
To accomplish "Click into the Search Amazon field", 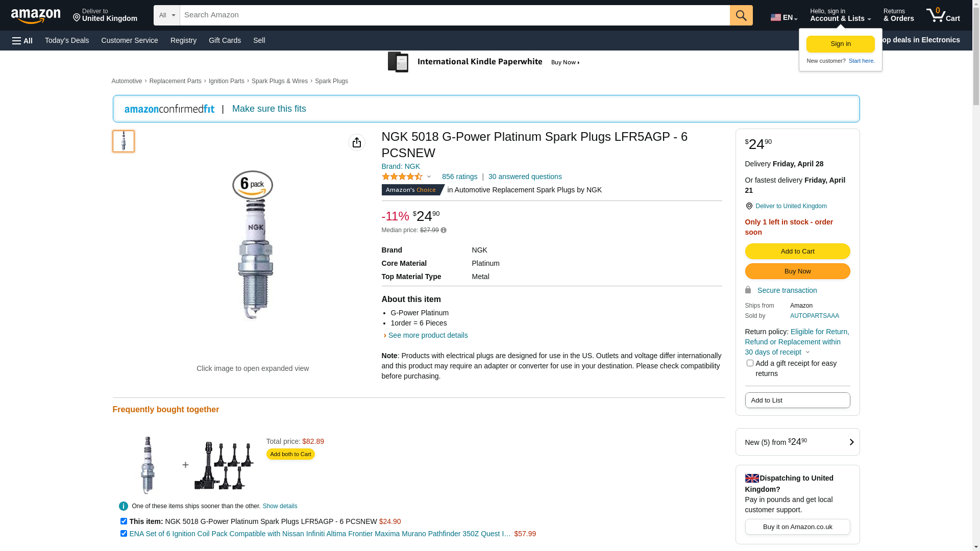I will pos(454,15).
